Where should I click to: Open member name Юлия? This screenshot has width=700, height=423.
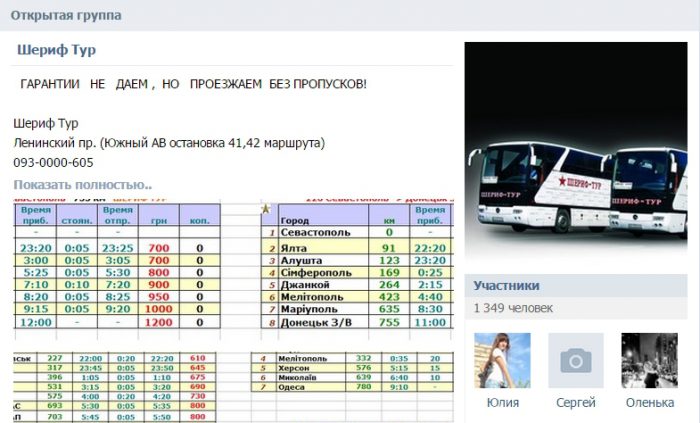point(503,402)
